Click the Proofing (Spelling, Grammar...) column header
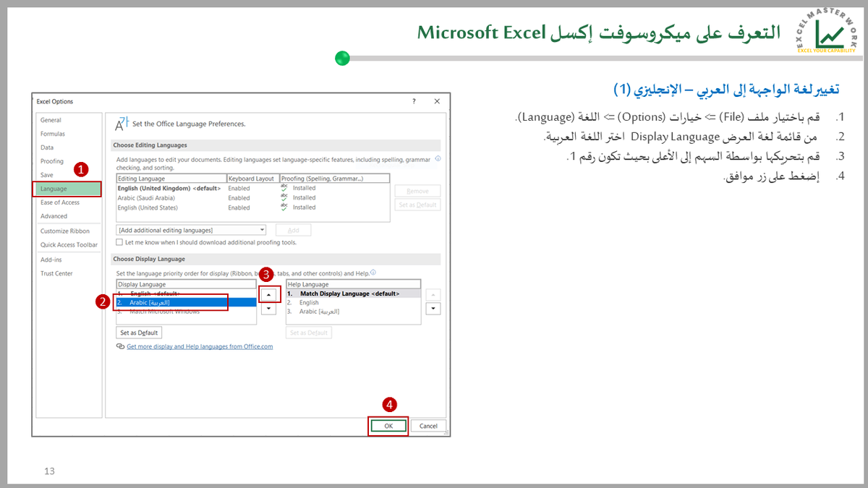The width and height of the screenshot is (868, 488). 334,178
